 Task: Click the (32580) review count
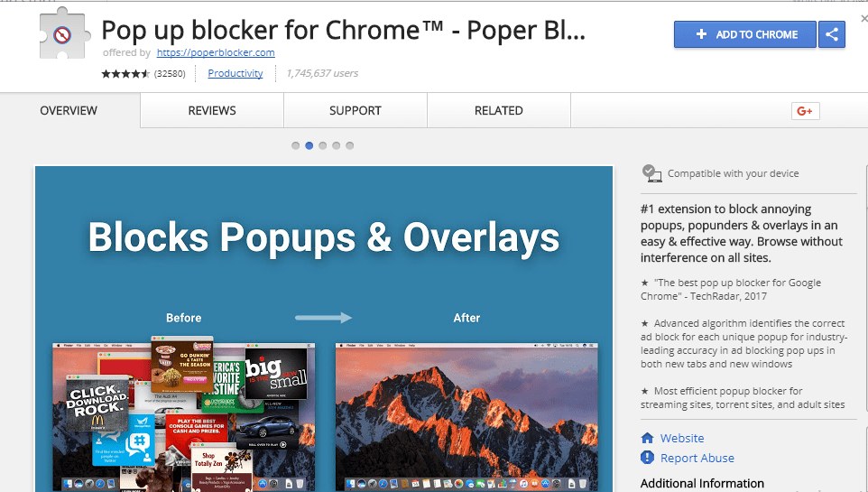[170, 73]
